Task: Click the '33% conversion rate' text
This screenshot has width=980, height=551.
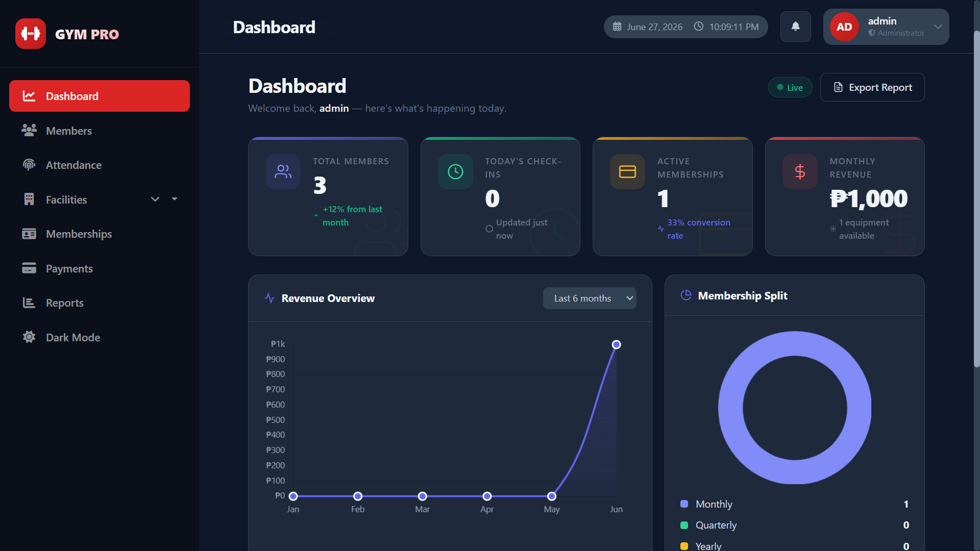Action: (699, 229)
